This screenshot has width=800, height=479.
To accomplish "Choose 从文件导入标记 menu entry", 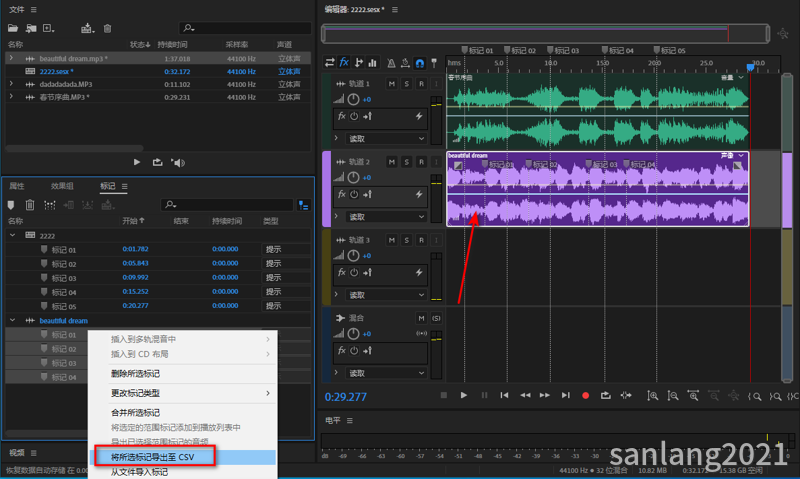I will click(139, 472).
